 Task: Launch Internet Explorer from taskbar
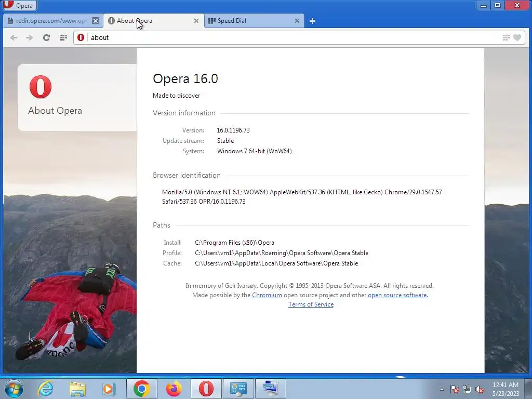tap(46, 389)
